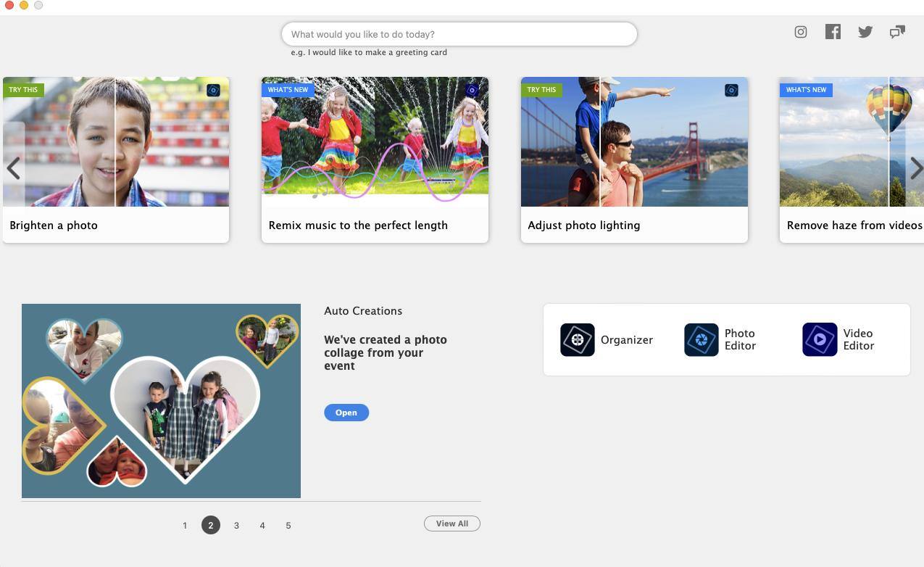Click the 'What would you like to do today?' search box
The image size is (924, 567).
[459, 34]
